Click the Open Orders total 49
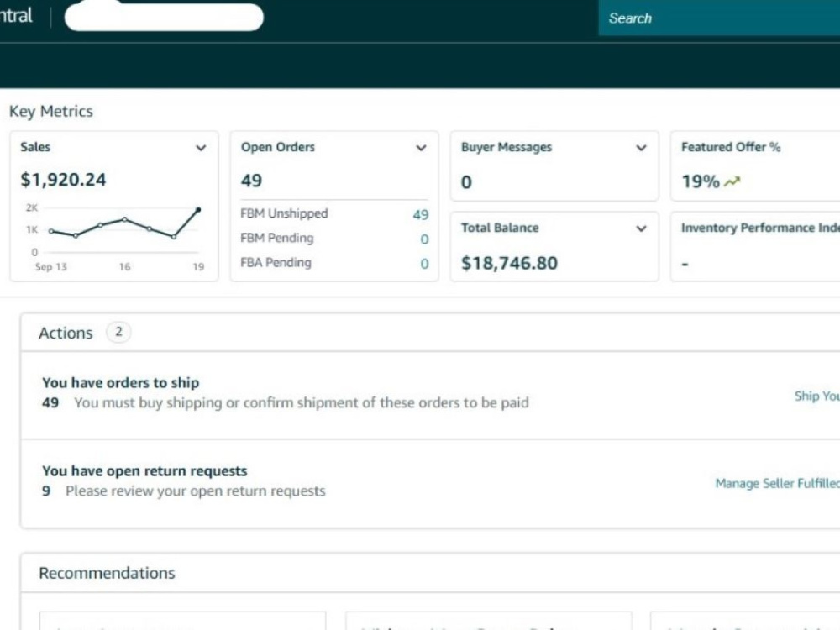840x630 pixels. 251,181
